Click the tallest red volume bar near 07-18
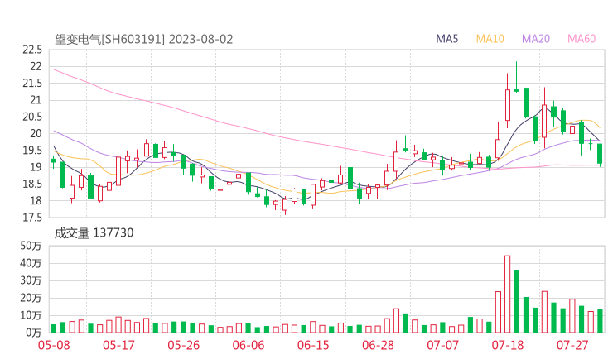The height and width of the screenshot is (364, 613). (508, 294)
